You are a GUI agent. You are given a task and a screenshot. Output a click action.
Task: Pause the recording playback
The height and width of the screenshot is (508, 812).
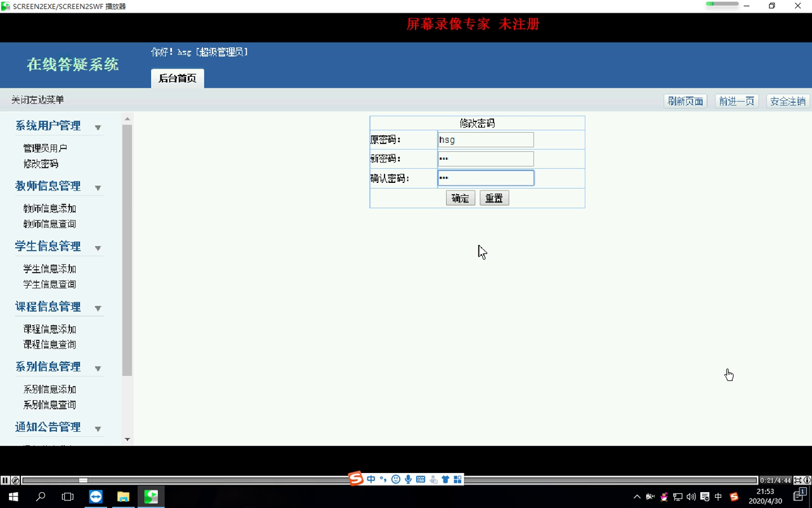[5, 481]
